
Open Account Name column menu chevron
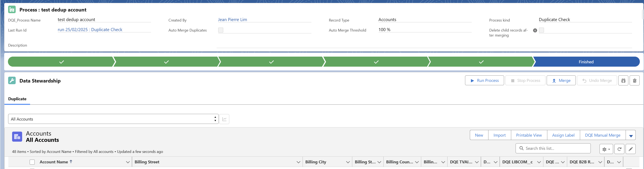(128, 162)
